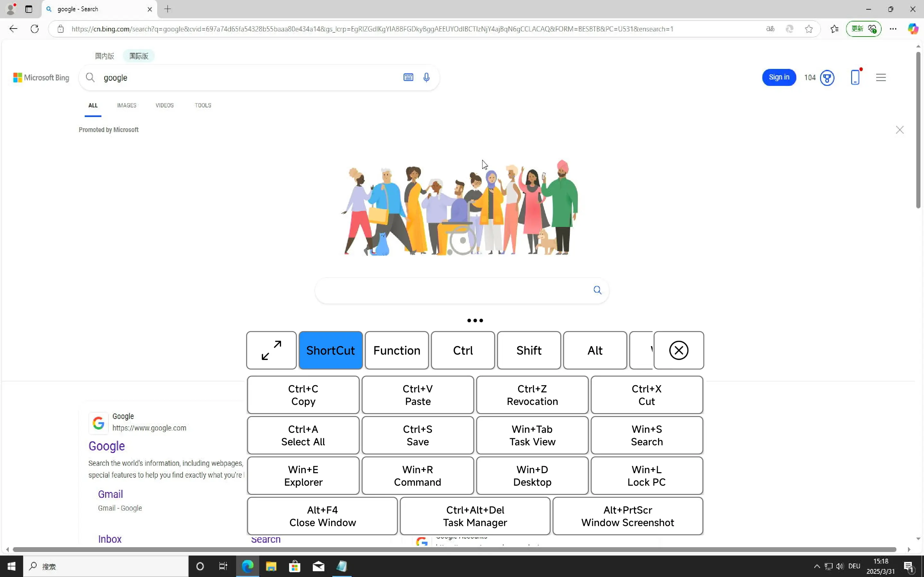The height and width of the screenshot is (577, 924).
Task: Open Edge settings and more menu
Action: point(893,29)
